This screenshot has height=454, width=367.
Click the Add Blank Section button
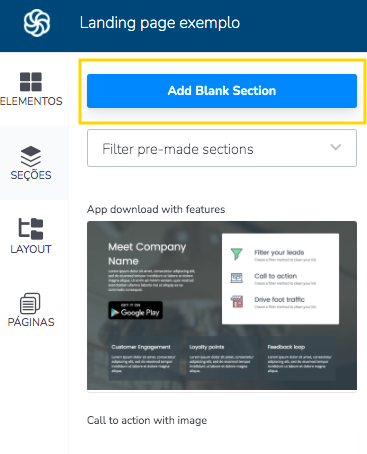pos(222,91)
